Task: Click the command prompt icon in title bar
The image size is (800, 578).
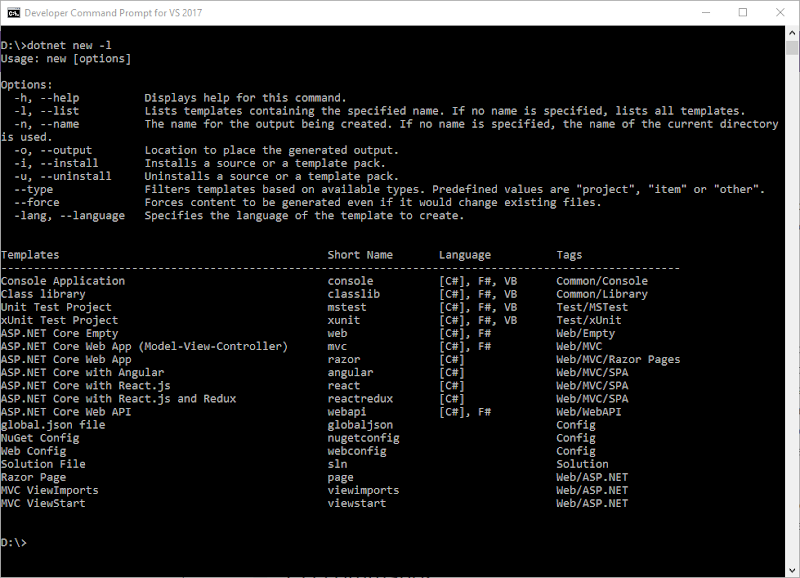Action: tap(13, 13)
